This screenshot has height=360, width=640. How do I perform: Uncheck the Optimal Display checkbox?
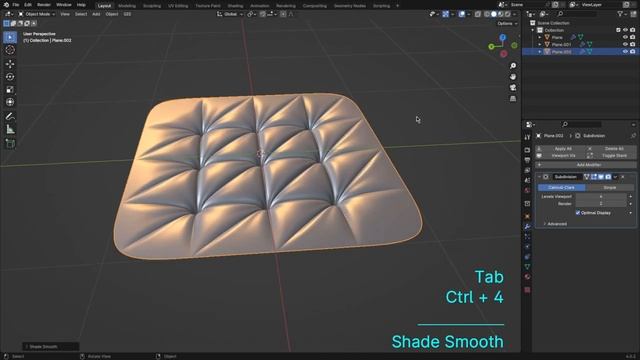tap(578, 213)
